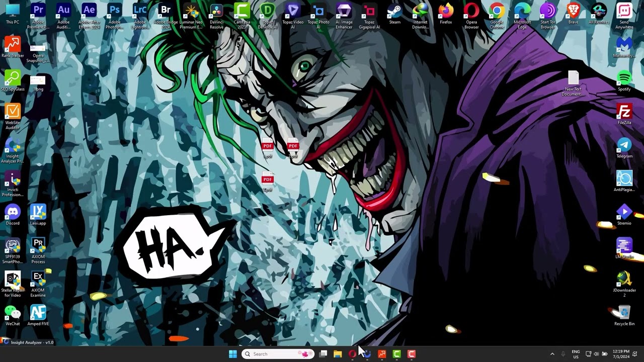The height and width of the screenshot is (362, 644).
Task: Select the 1.pdf file icon
Action: tap(267, 149)
